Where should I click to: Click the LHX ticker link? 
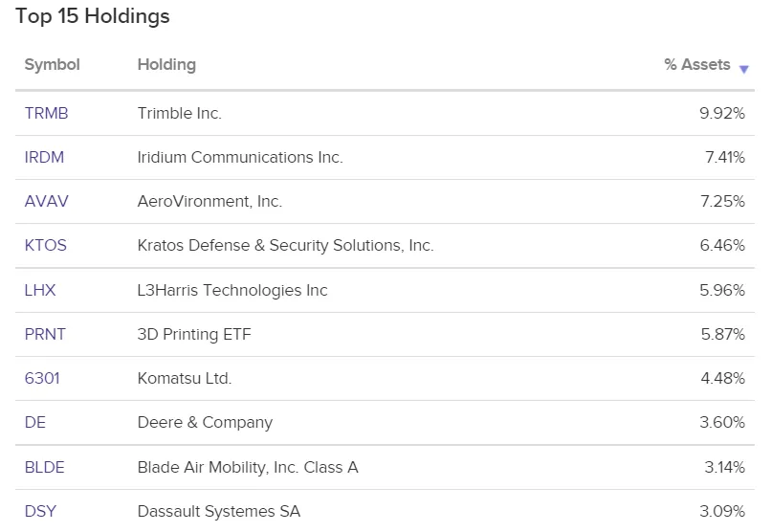click(40, 290)
